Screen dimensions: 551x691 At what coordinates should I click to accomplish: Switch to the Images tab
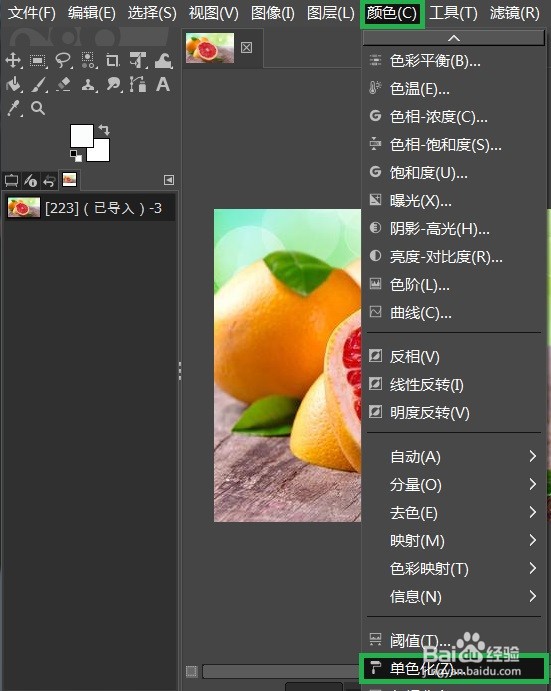70,179
